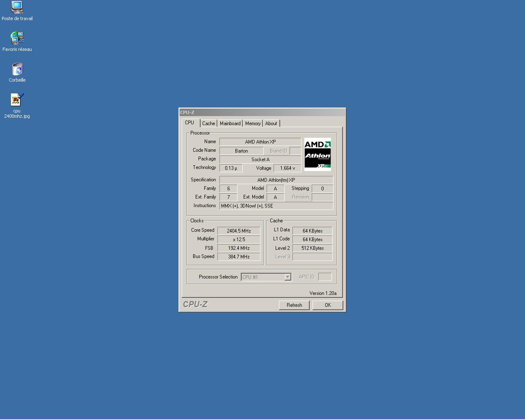Click the Bus Speed value 384.7 MHz
This screenshot has width=525, height=420.
(239, 257)
